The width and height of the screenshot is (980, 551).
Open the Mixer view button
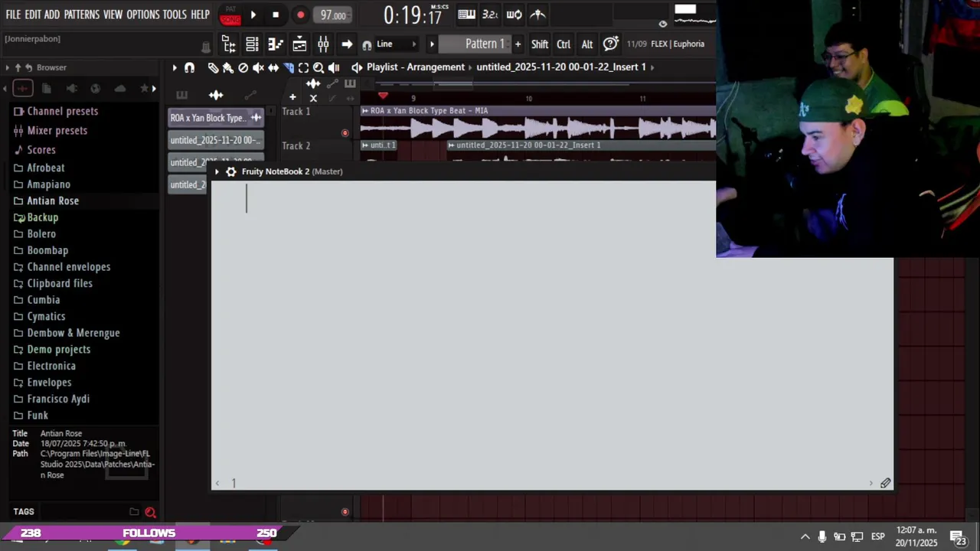[x=323, y=44]
